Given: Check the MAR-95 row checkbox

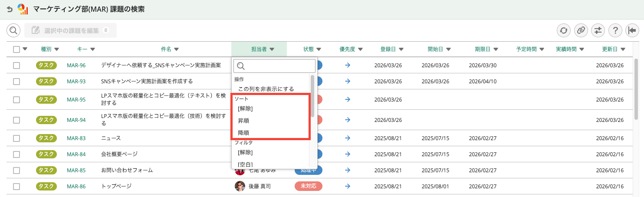Looking at the screenshot, I should pyautogui.click(x=16, y=99).
